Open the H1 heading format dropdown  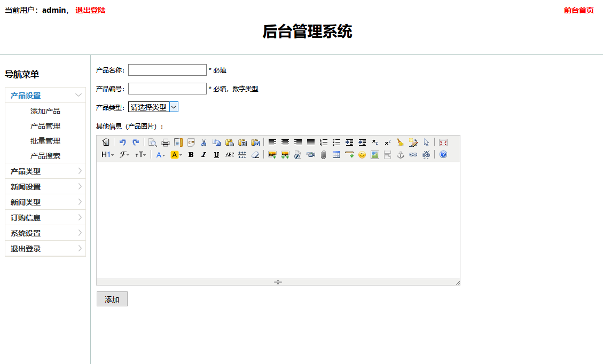point(107,155)
